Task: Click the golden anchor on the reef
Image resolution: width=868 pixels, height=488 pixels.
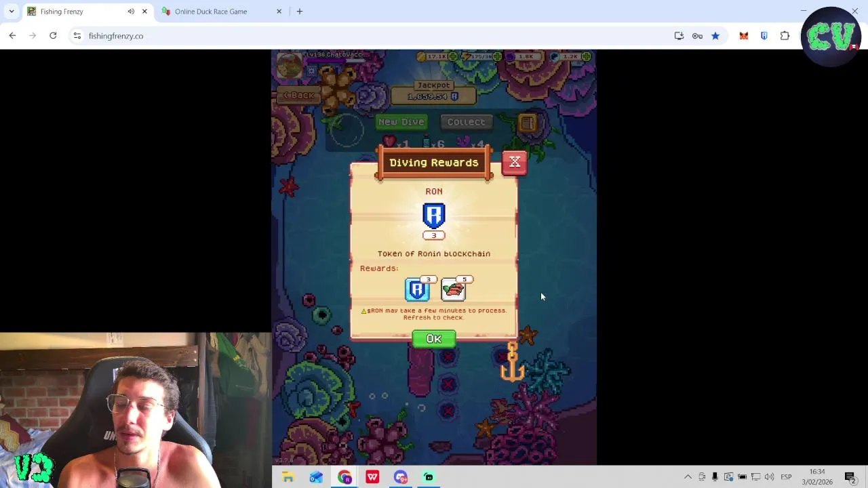Action: pos(512,363)
